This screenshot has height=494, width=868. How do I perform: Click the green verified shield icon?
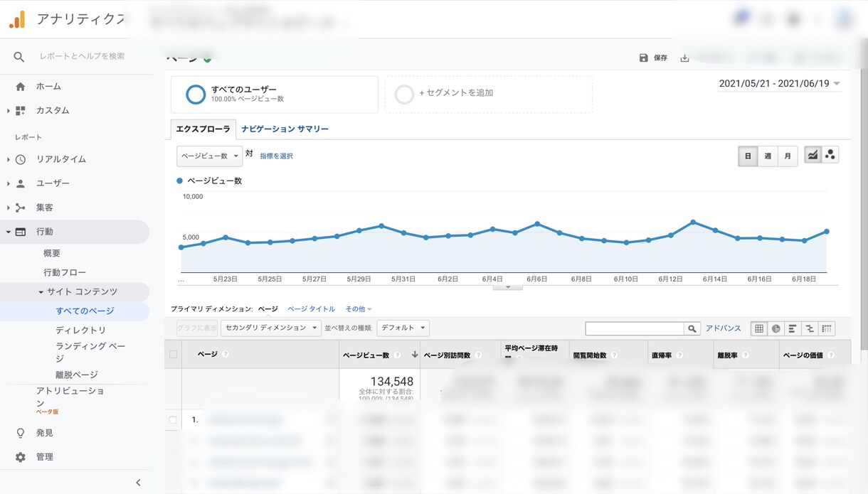(x=207, y=58)
